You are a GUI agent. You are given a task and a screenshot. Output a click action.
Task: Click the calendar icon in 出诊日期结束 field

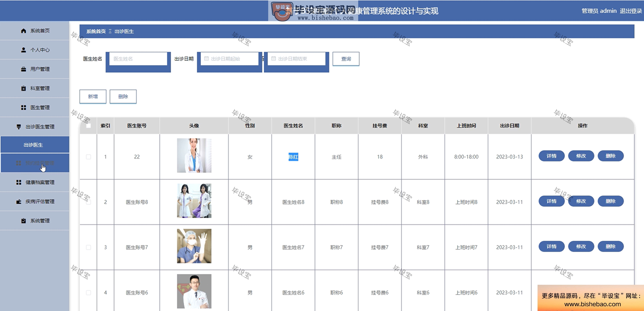tap(273, 59)
